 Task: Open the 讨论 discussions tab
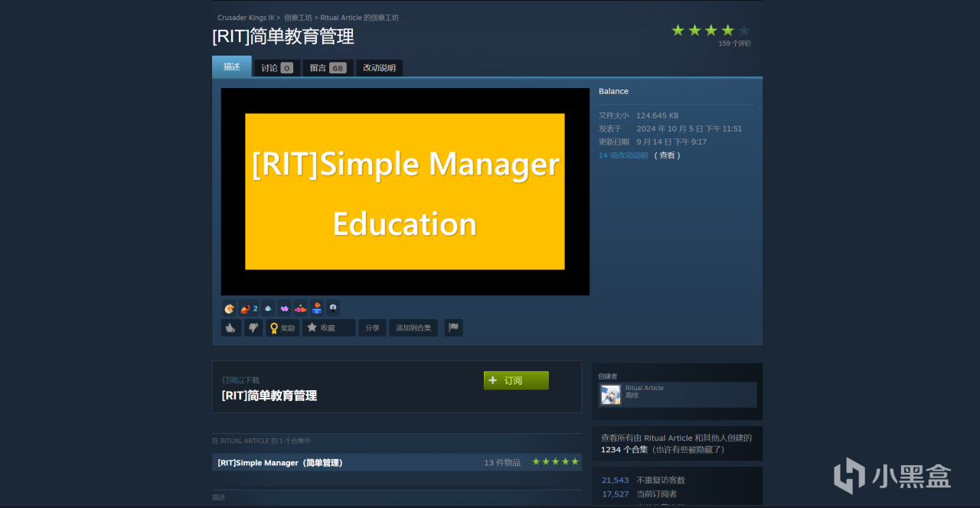click(x=277, y=68)
